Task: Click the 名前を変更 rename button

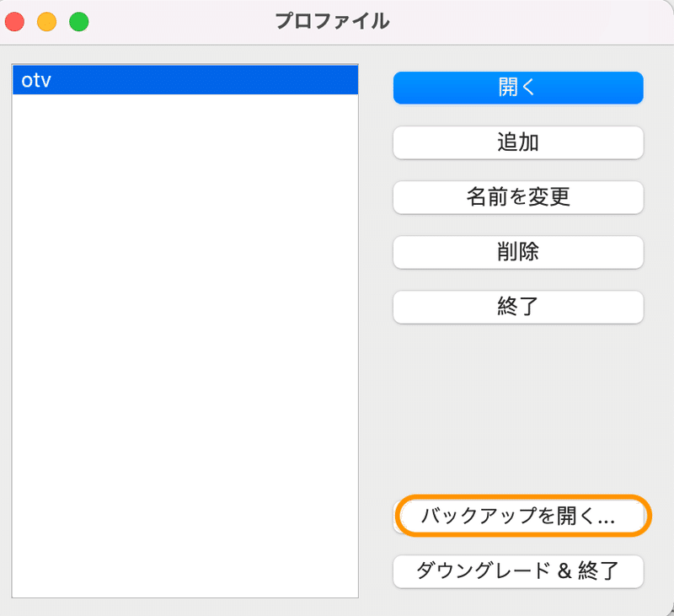Action: [x=518, y=197]
